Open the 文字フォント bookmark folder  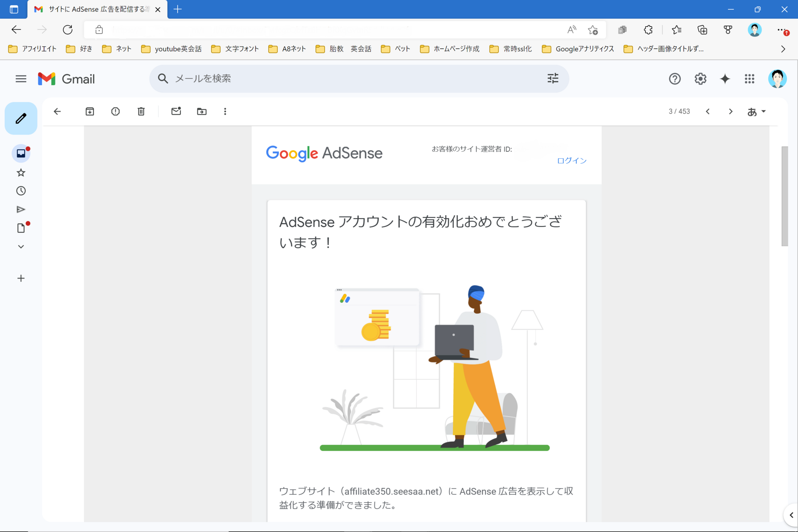coord(235,49)
